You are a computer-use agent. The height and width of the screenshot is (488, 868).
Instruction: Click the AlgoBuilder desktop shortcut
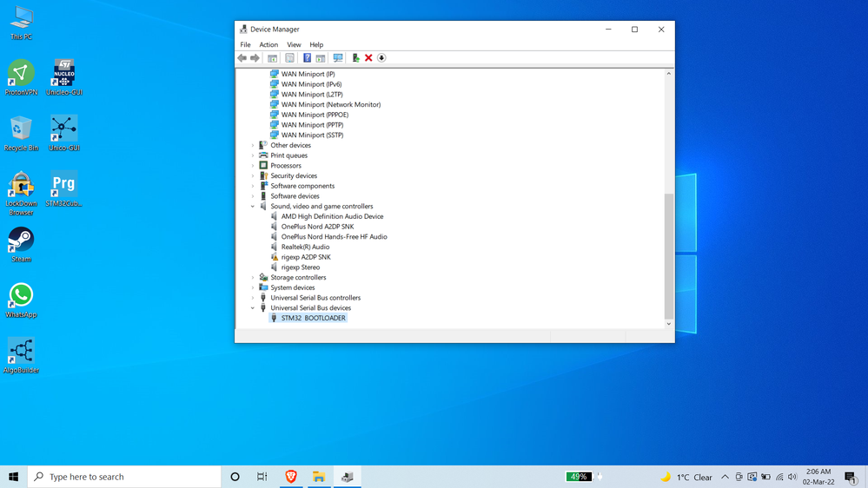tap(21, 356)
